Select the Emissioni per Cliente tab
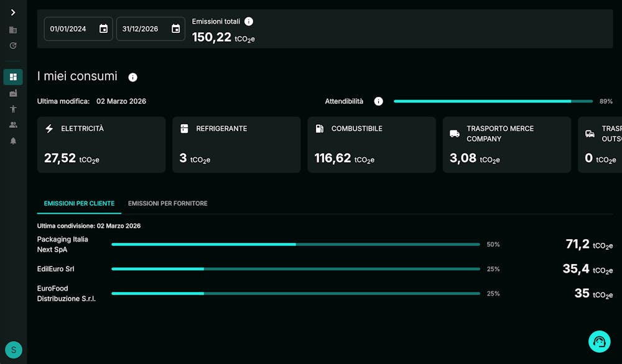Viewport: 622px width, 364px height. pyautogui.click(x=78, y=203)
